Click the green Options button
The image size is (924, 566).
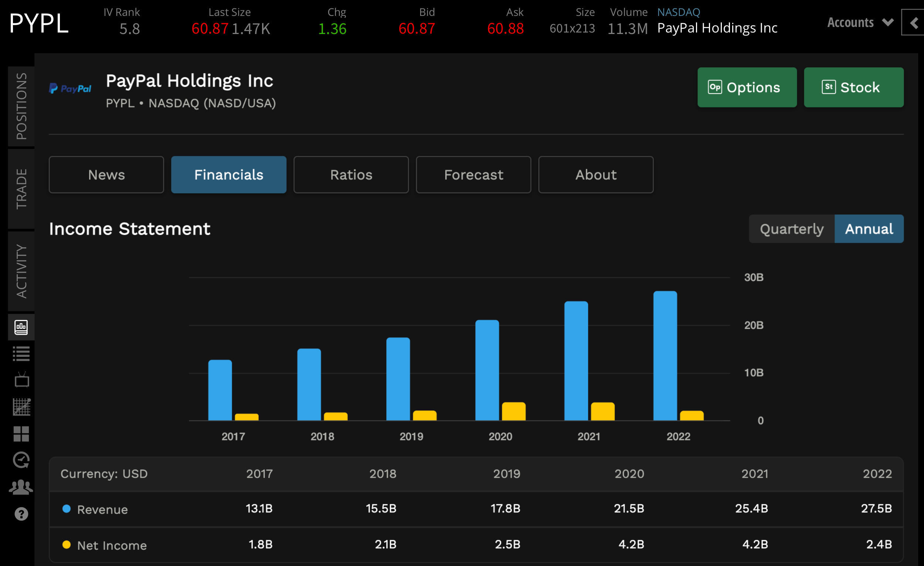(x=747, y=87)
